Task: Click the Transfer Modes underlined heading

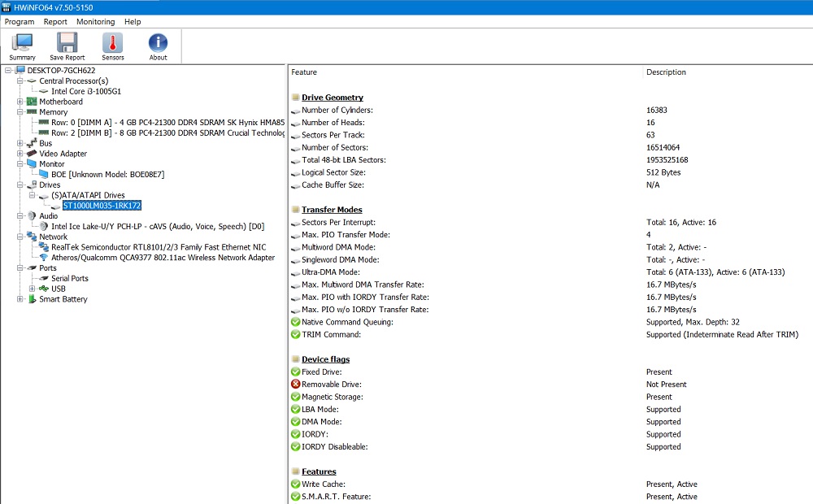Action: point(331,209)
